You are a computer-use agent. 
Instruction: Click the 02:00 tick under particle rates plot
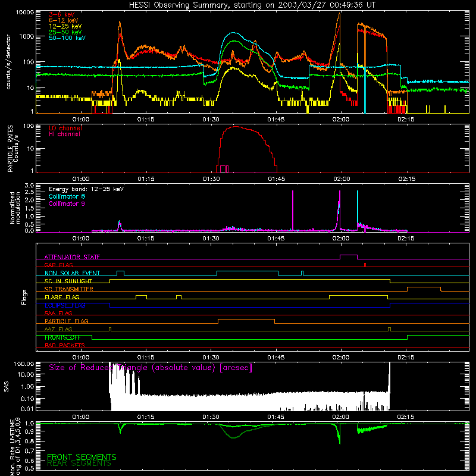coord(342,179)
